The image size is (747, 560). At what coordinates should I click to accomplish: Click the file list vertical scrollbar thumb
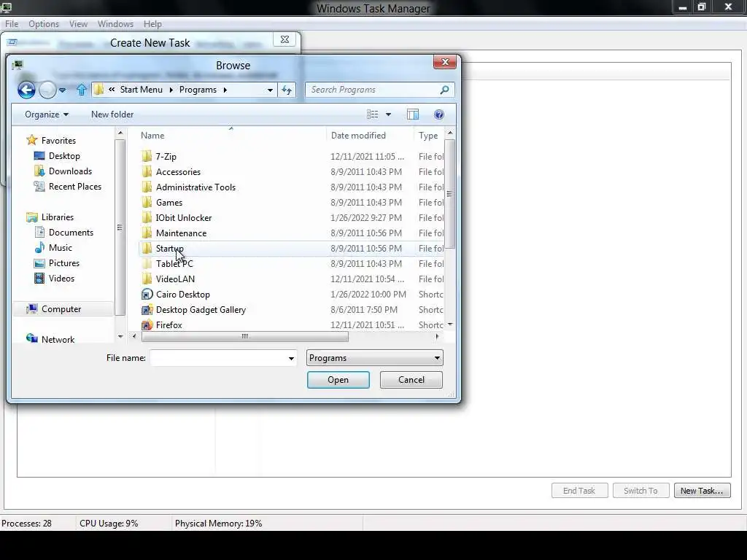coord(449,193)
